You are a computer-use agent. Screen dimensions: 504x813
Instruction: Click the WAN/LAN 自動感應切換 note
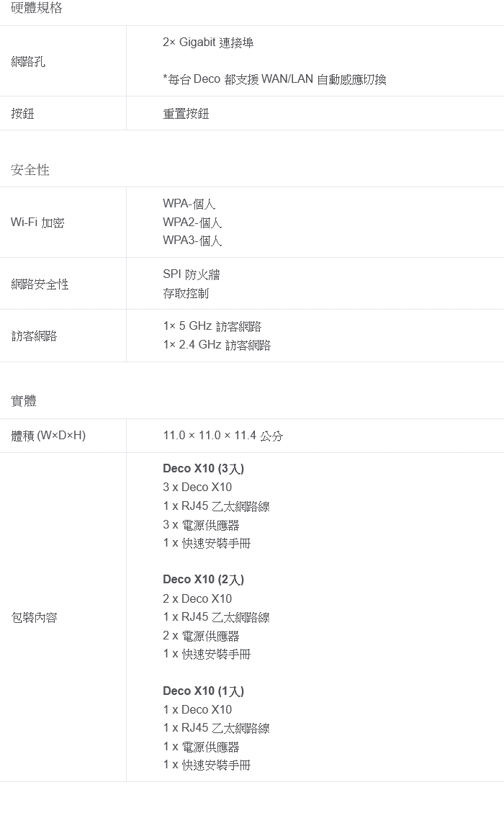[x=274, y=79]
